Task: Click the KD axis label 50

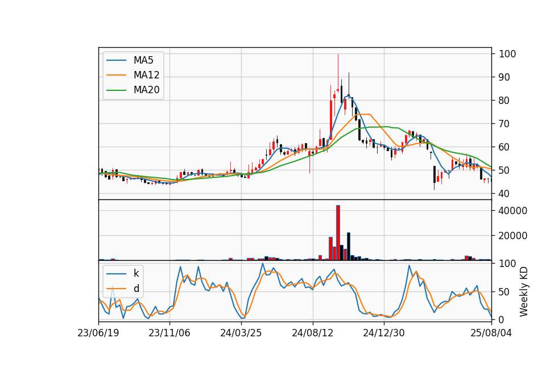Action: [504, 292]
